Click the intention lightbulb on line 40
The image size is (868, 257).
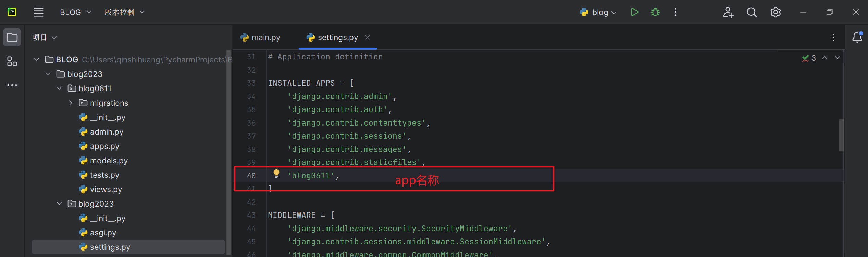(276, 174)
